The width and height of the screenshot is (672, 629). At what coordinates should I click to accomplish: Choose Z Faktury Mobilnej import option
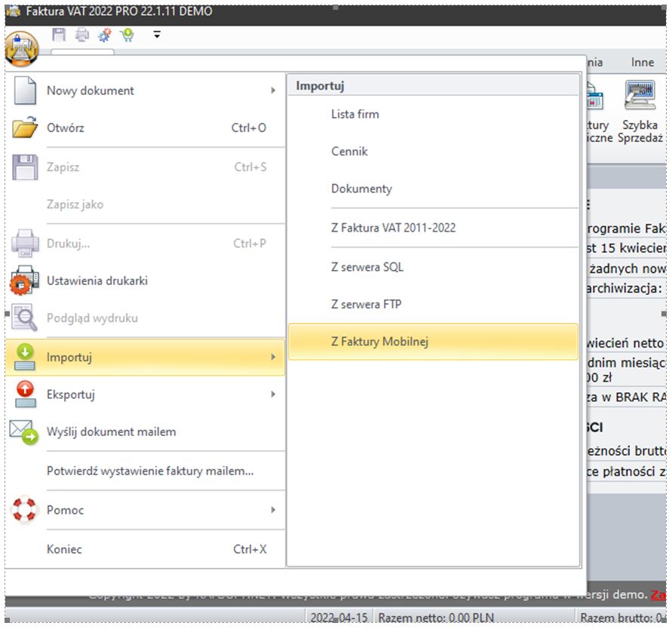pos(433,342)
